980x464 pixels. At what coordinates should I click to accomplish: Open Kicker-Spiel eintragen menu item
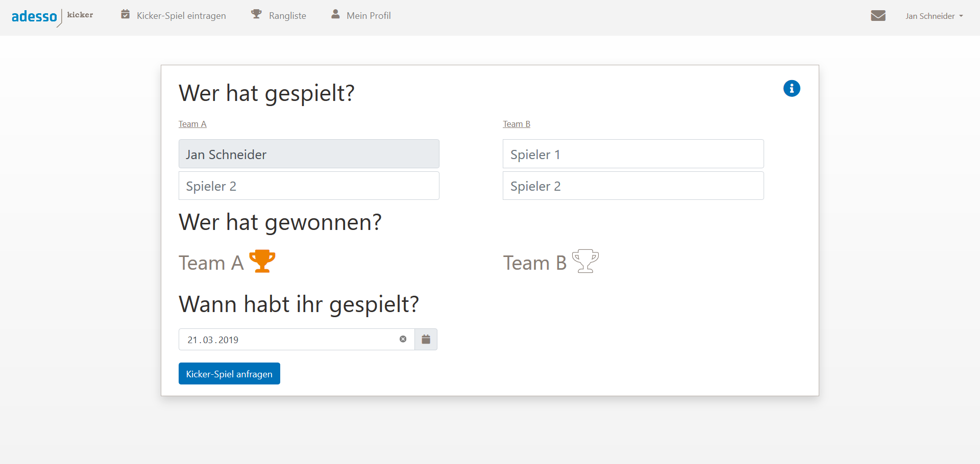pos(181,16)
